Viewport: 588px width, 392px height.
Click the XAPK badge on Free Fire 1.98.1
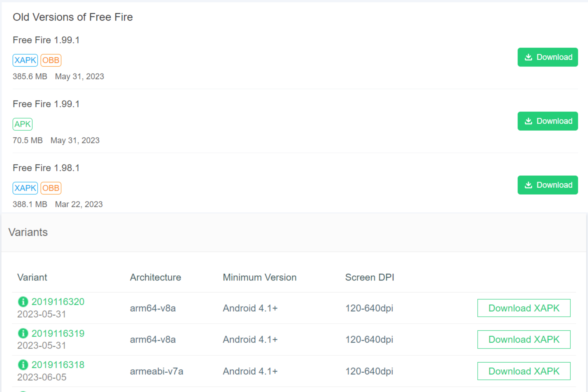[25, 188]
